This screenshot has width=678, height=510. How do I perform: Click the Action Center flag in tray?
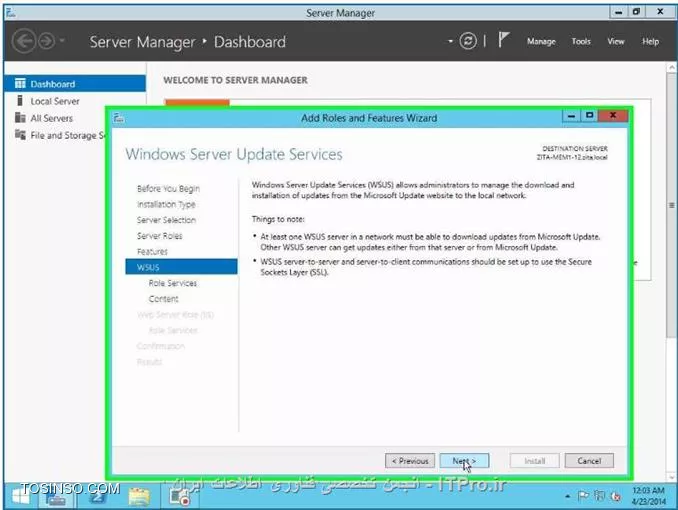click(583, 496)
